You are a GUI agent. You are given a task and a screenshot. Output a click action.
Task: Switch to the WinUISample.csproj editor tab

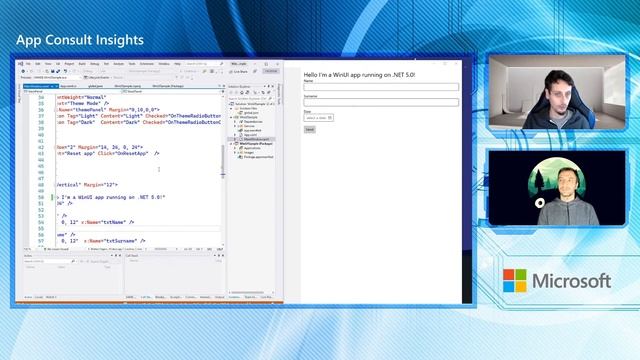pyautogui.click(x=128, y=86)
